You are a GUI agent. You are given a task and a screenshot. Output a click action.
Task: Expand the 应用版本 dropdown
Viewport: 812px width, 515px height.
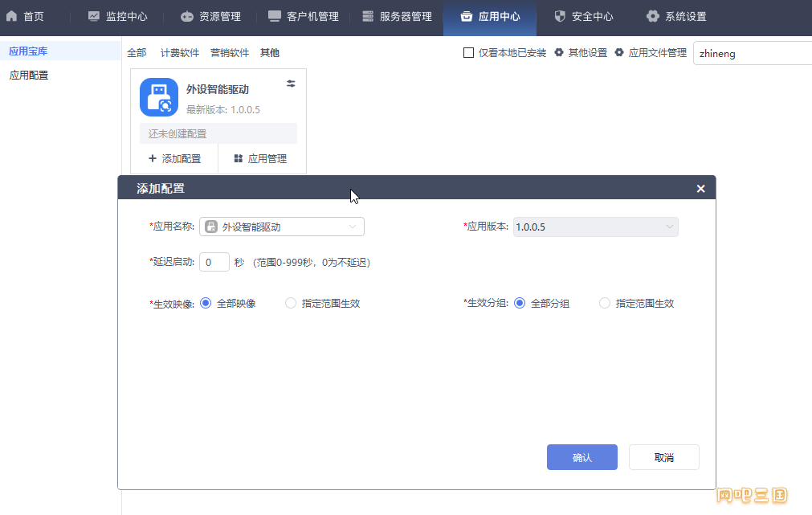(x=595, y=227)
